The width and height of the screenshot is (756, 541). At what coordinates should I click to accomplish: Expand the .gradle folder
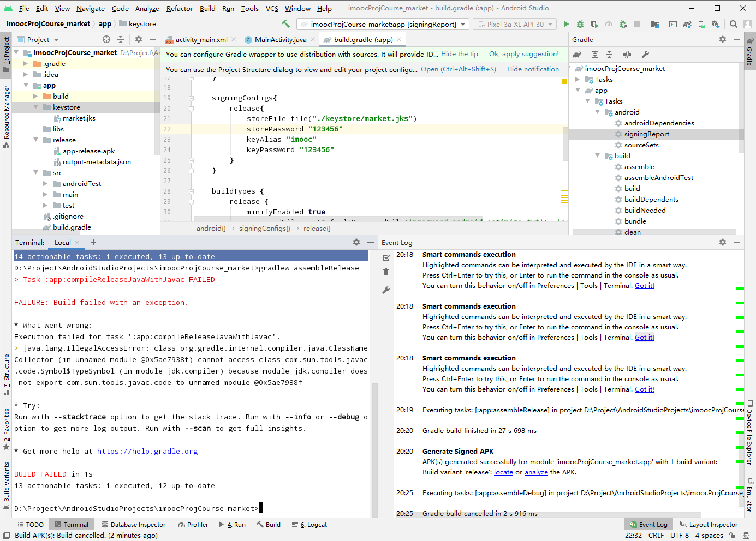point(26,64)
